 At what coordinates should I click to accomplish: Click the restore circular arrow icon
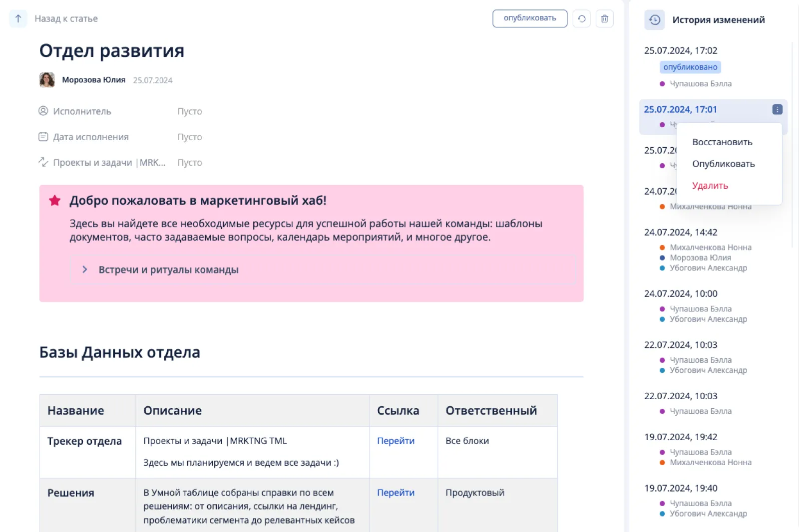coord(582,18)
